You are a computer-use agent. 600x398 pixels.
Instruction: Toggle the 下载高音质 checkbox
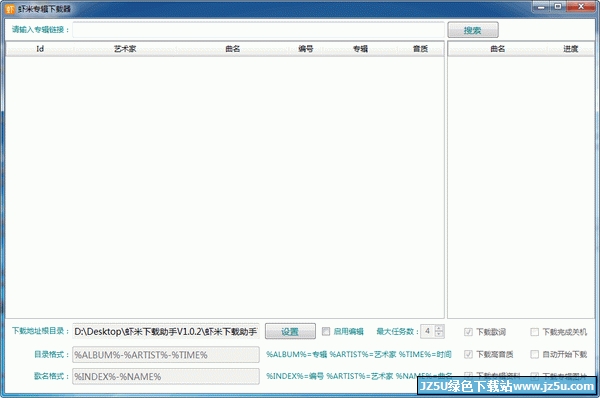(x=468, y=354)
